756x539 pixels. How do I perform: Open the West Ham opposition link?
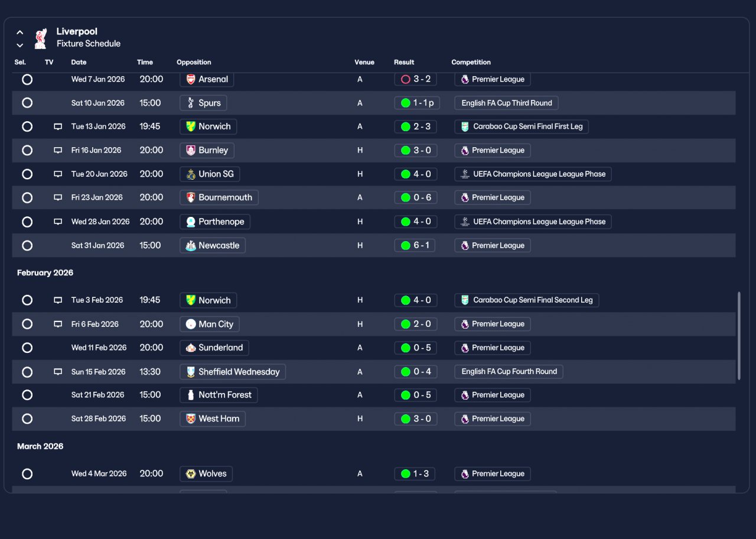point(213,418)
